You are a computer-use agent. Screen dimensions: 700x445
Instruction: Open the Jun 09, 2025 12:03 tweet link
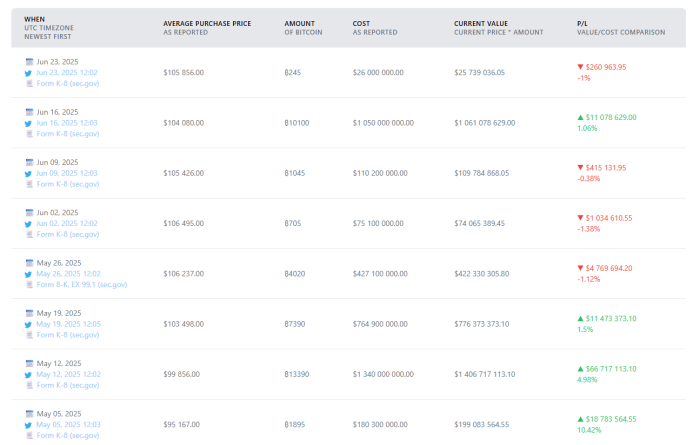pyautogui.click(x=67, y=173)
